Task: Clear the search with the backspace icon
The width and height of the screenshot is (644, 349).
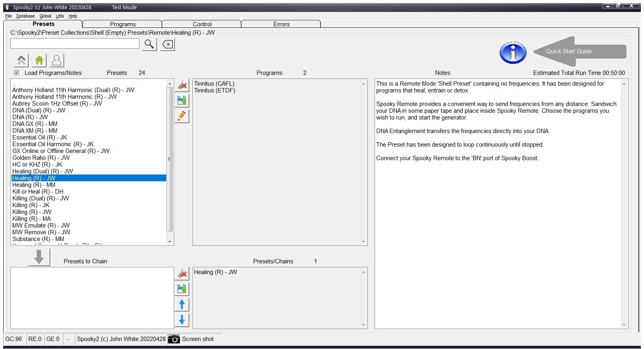Action: click(168, 44)
